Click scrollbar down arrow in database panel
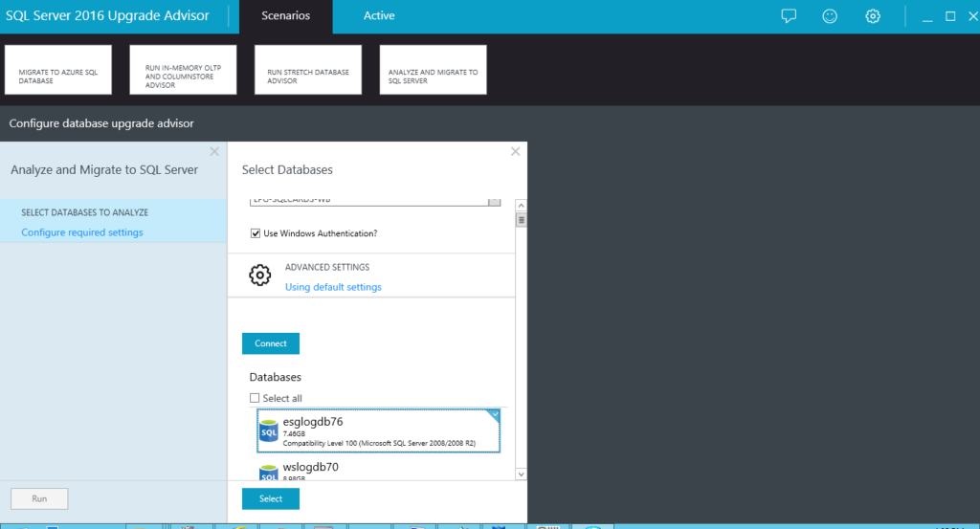The width and height of the screenshot is (980, 529). pyautogui.click(x=521, y=474)
